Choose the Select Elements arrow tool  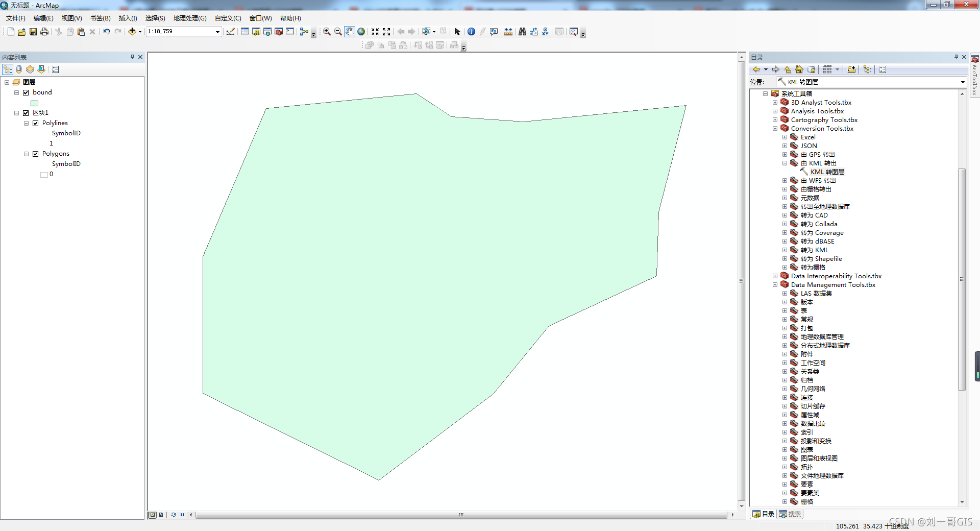[x=457, y=32]
